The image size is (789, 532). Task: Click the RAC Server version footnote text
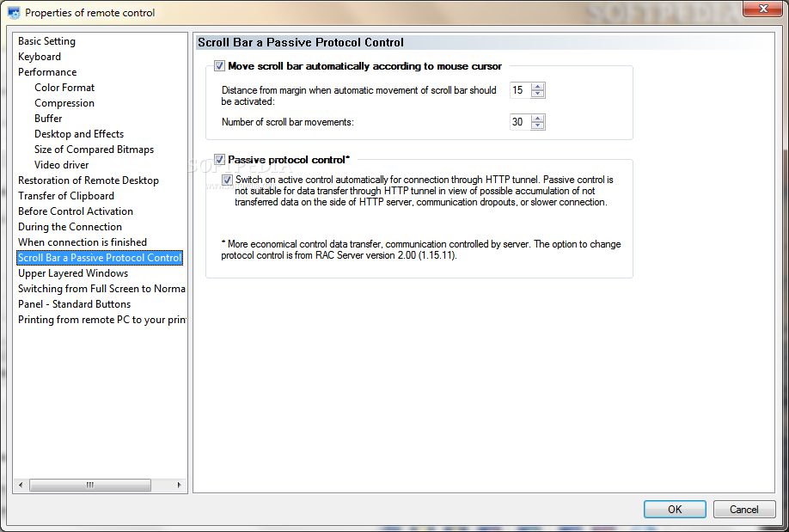[x=421, y=249]
